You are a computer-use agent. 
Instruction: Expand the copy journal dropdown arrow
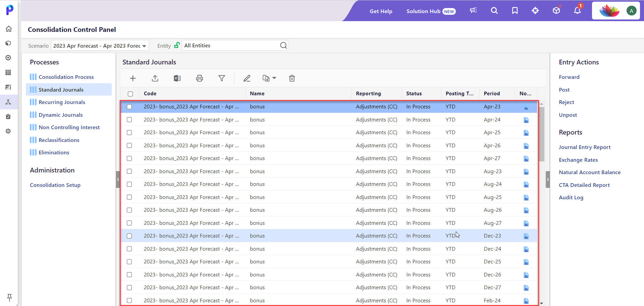pos(274,78)
